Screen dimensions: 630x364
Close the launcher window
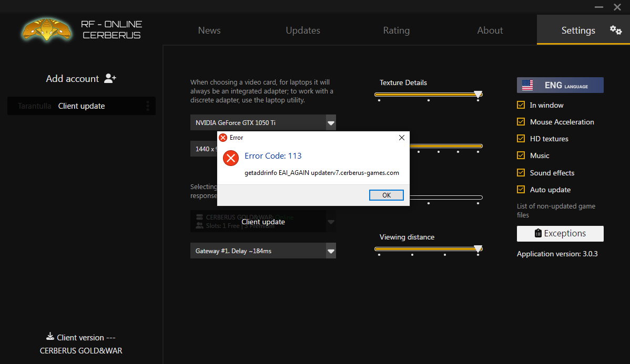coord(617,7)
